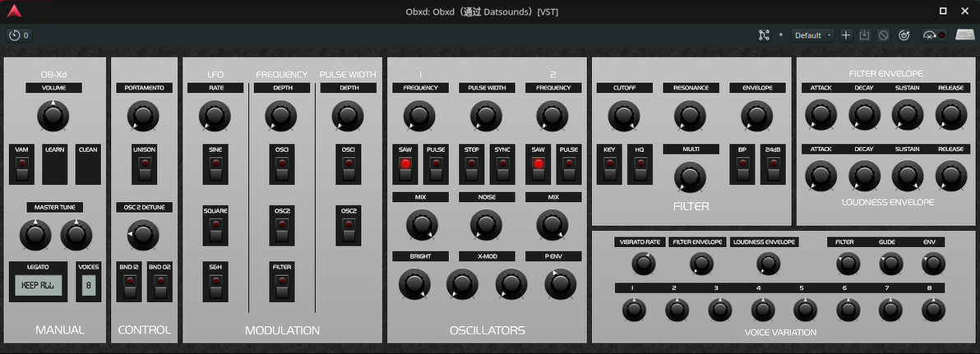Click voice variation knob 1
Screen dimensions: 980x354
pyautogui.click(x=635, y=310)
